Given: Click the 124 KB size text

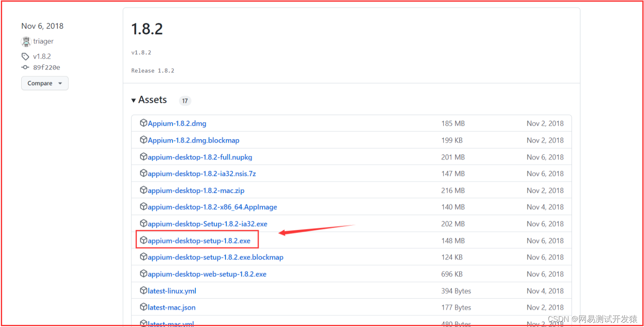Looking at the screenshot, I should point(452,257).
